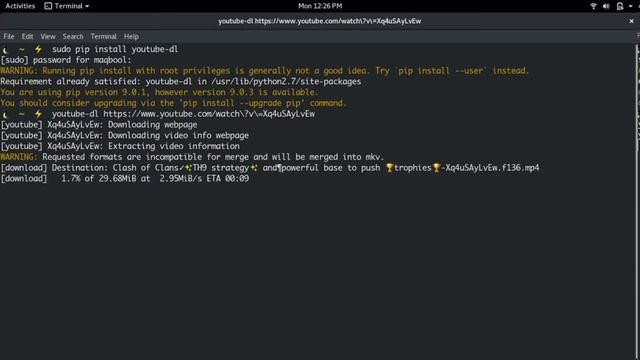Open the View menu

click(x=48, y=36)
